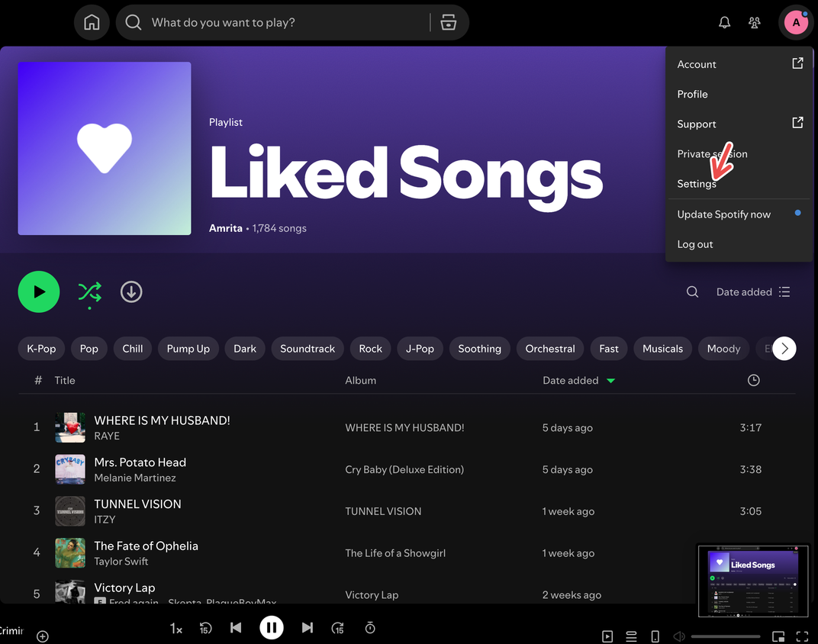This screenshot has height=644, width=818.
Task: Filter by K-Pop chip
Action: point(41,349)
